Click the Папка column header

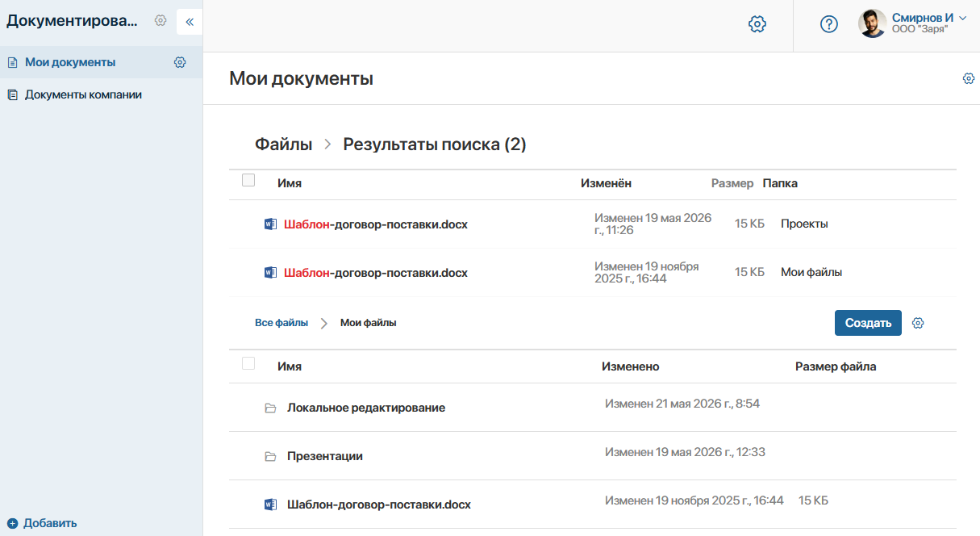click(x=780, y=183)
